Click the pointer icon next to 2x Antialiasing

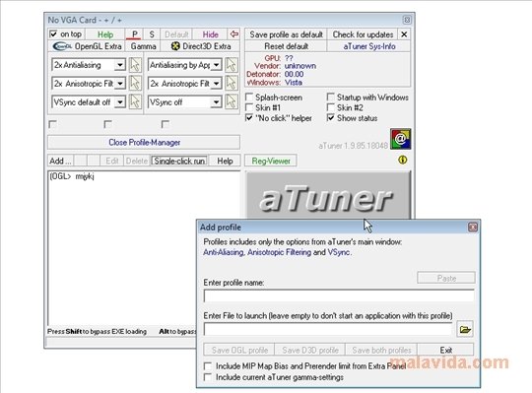pos(135,65)
